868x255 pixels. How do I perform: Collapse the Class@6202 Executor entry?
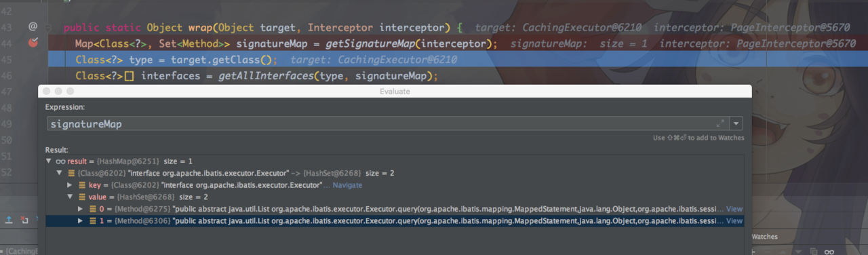(x=60, y=173)
